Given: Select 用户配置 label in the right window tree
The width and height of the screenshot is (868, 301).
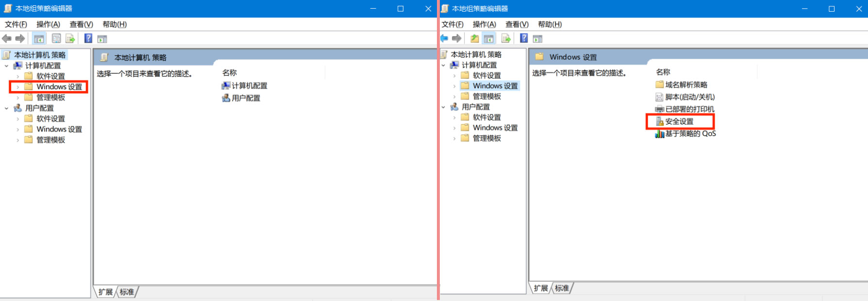Looking at the screenshot, I should click(x=476, y=107).
